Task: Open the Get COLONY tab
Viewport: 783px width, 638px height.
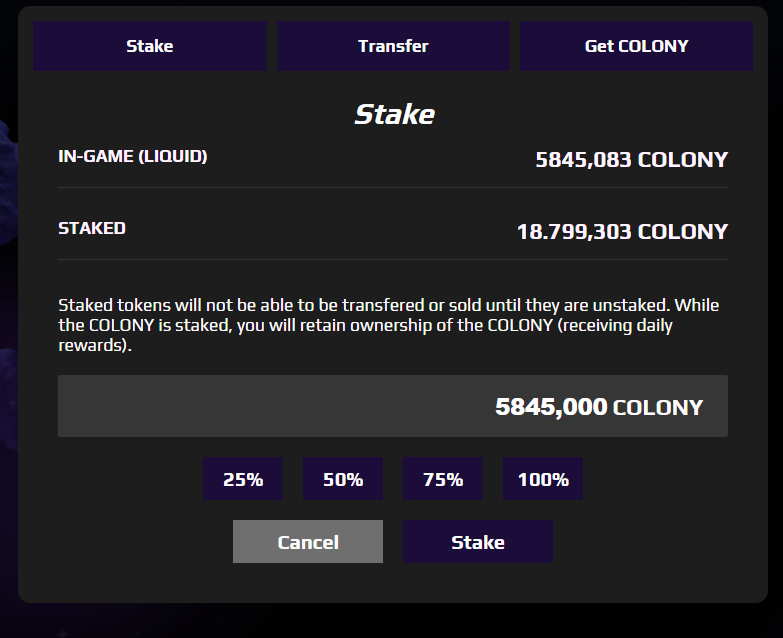Action: click(x=637, y=46)
